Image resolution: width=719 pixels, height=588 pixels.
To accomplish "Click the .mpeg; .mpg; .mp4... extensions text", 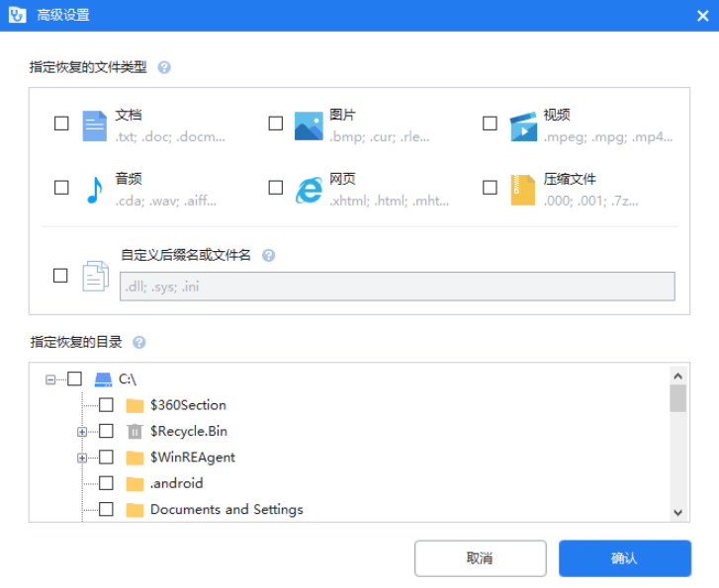I will [608, 137].
